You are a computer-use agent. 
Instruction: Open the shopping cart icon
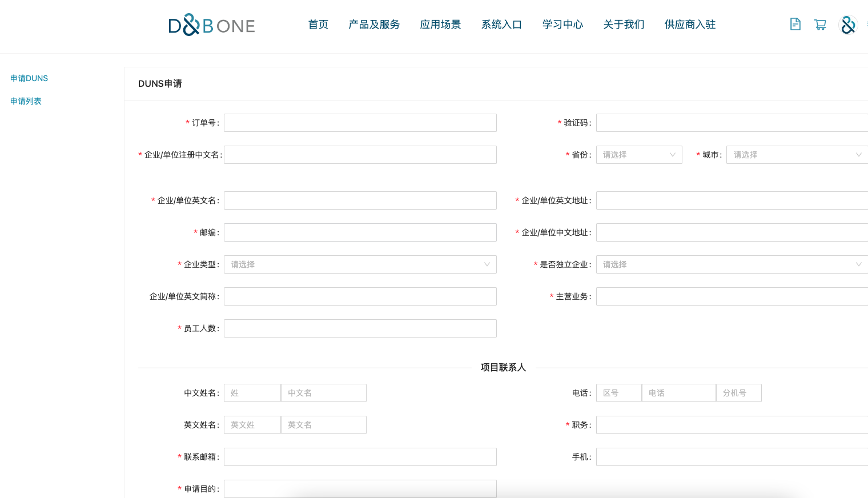[x=820, y=25]
